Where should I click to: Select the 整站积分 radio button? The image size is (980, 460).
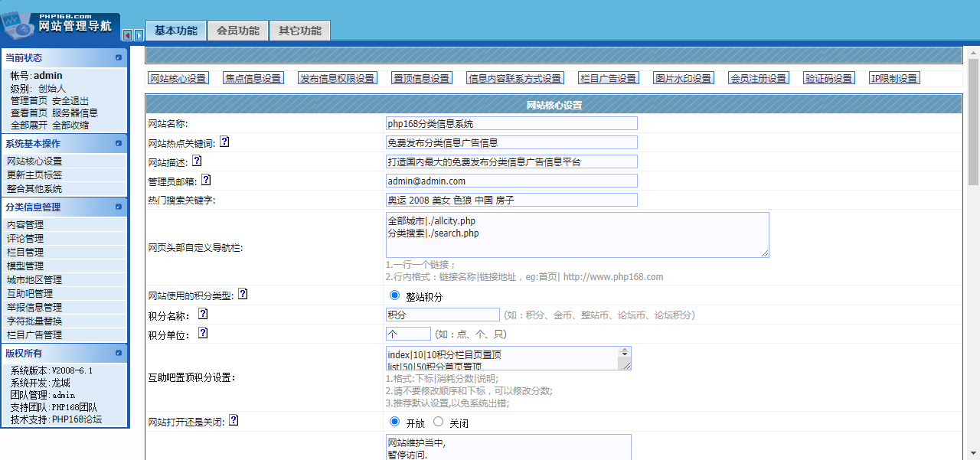tap(395, 295)
